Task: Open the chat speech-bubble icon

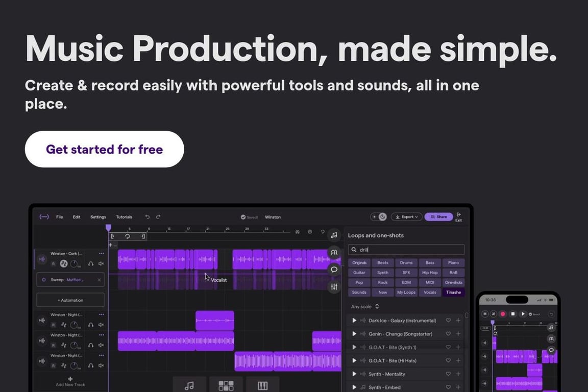Action: [334, 269]
